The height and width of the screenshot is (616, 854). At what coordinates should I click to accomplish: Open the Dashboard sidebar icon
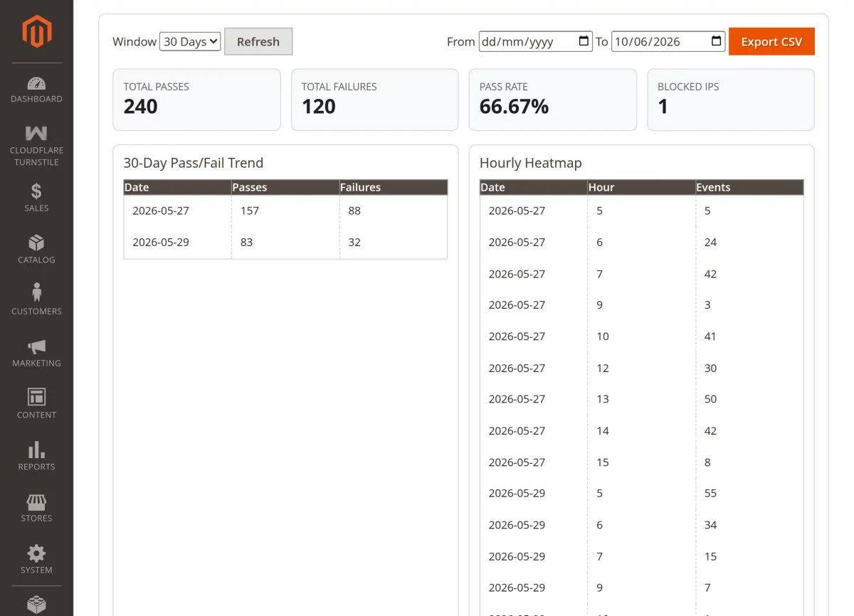[x=36, y=83]
